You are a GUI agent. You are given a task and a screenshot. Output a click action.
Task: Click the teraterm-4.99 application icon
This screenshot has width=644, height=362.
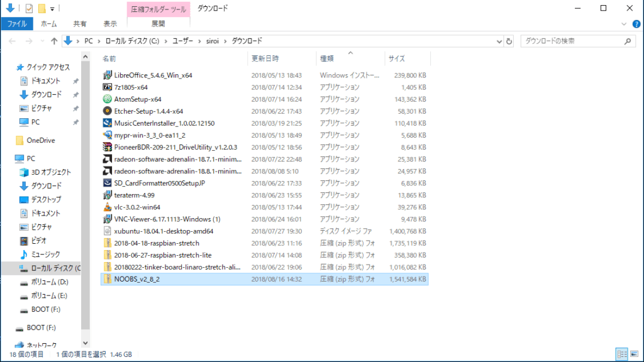(107, 195)
